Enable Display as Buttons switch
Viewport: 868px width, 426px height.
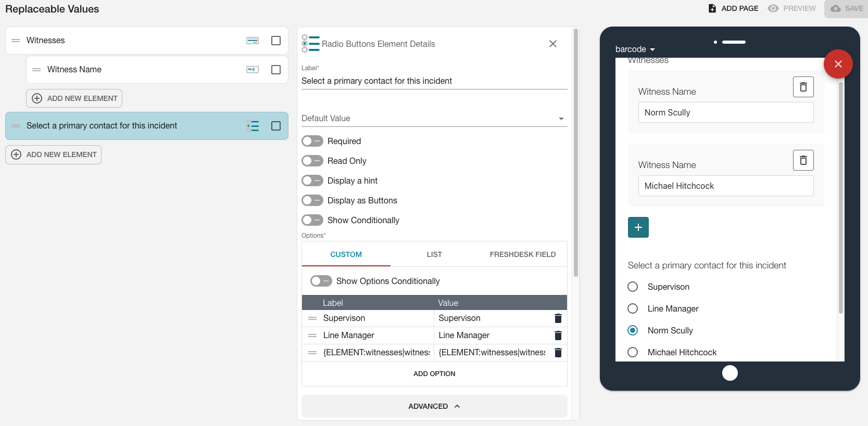[x=312, y=200]
